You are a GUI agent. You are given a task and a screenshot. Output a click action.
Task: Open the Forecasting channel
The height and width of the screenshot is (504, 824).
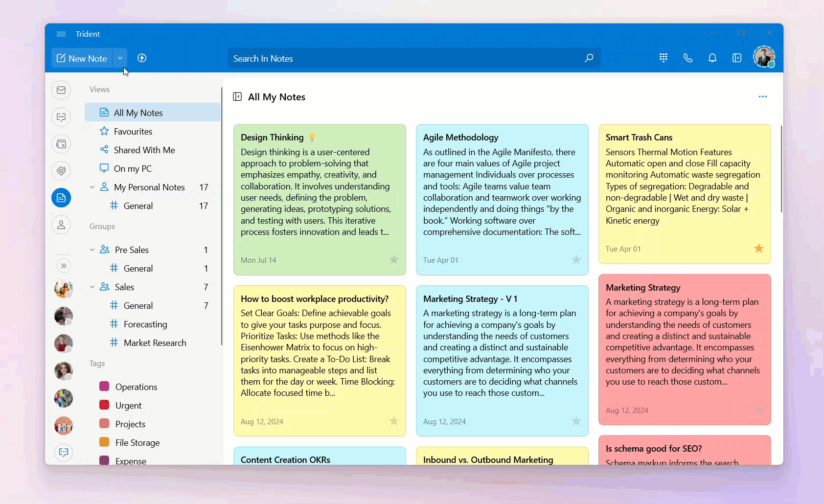pos(153,324)
